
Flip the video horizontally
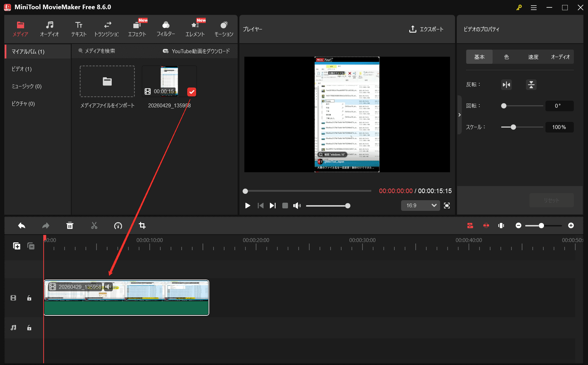506,85
